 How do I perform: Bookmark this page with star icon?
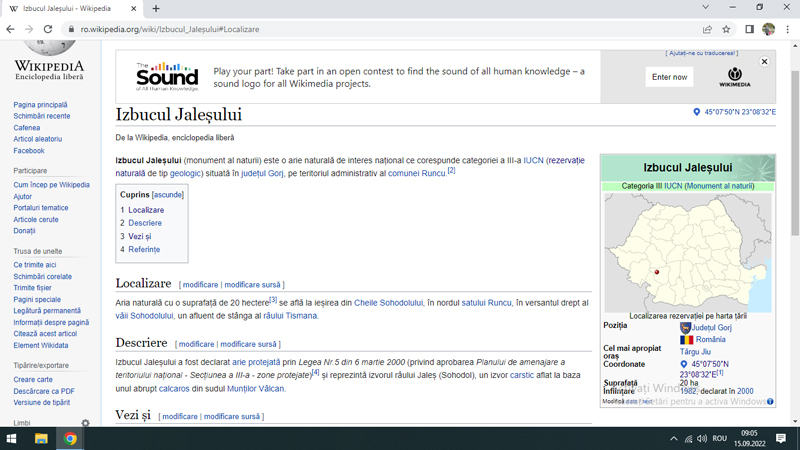tap(727, 29)
